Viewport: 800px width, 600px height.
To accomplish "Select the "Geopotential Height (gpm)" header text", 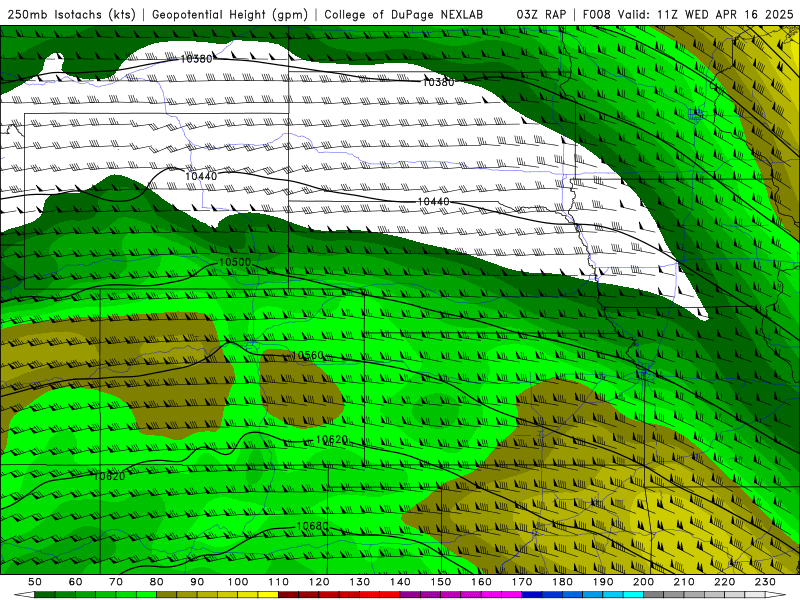I will pyautogui.click(x=230, y=14).
